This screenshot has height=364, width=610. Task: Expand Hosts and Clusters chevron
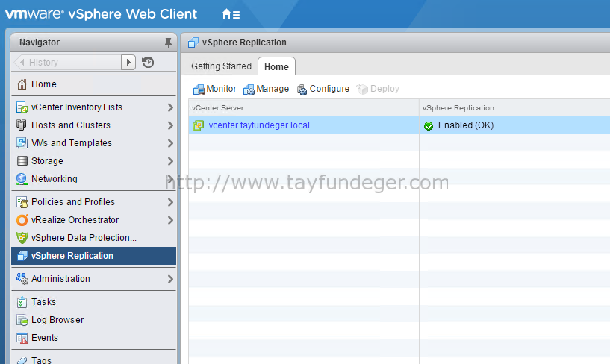(170, 125)
